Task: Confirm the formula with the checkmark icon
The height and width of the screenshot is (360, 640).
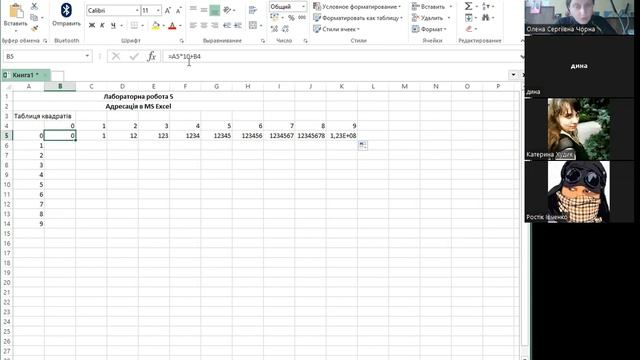Action: click(x=134, y=56)
